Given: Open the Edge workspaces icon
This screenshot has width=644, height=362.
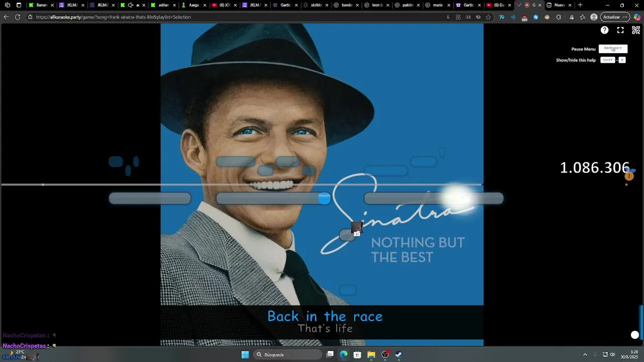Looking at the screenshot, I should click(x=7, y=5).
